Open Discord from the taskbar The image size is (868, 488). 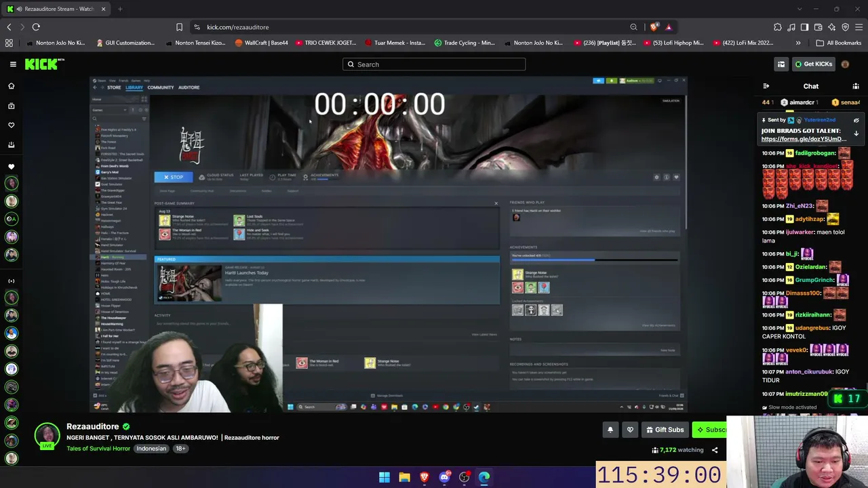[x=444, y=477]
